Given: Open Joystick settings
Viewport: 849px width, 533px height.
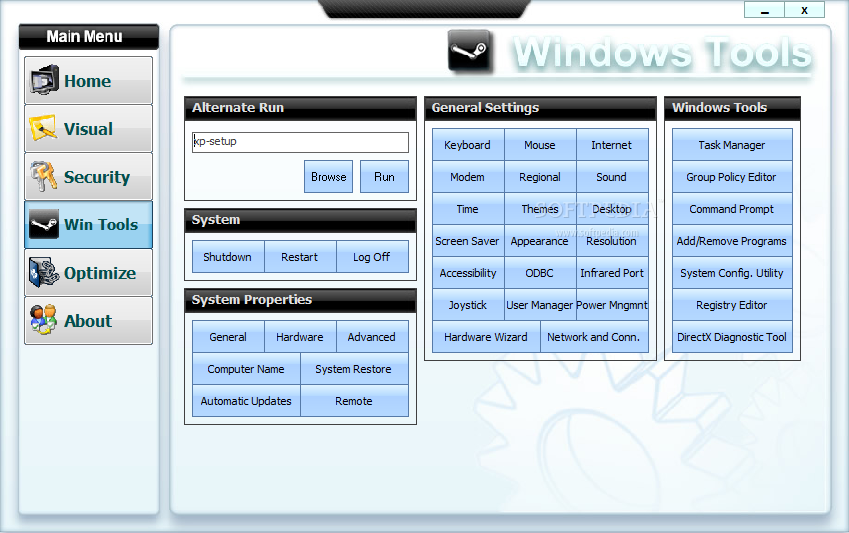Looking at the screenshot, I should click(x=468, y=304).
